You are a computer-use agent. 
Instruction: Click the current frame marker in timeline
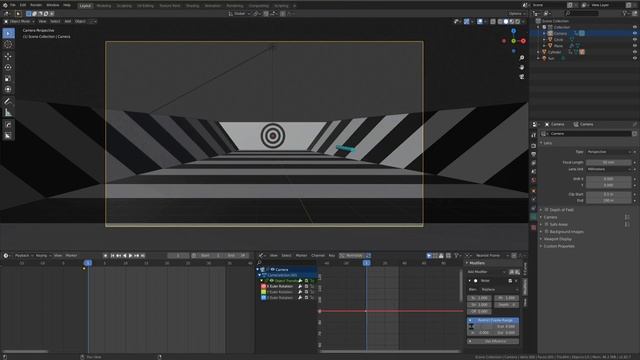coord(88,263)
